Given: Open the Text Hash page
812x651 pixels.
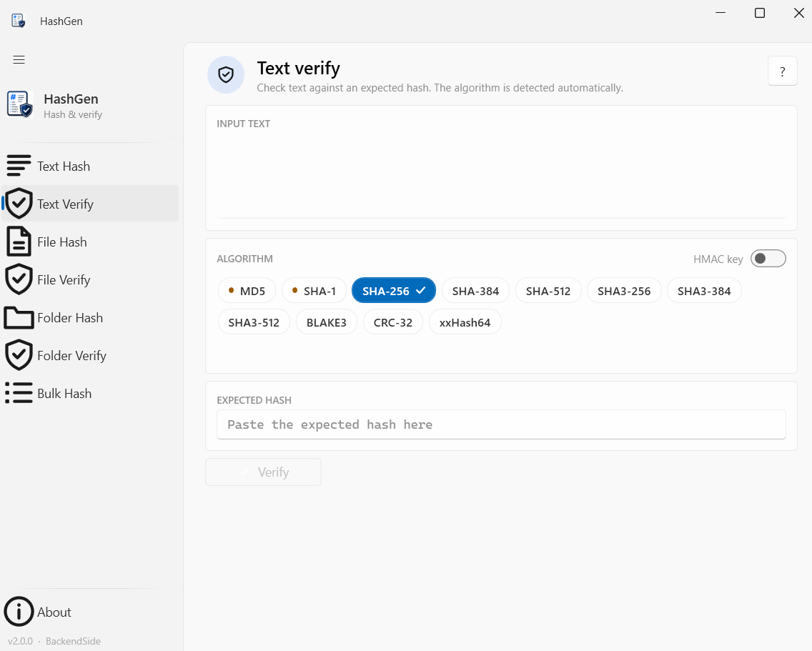Looking at the screenshot, I should (x=90, y=166).
